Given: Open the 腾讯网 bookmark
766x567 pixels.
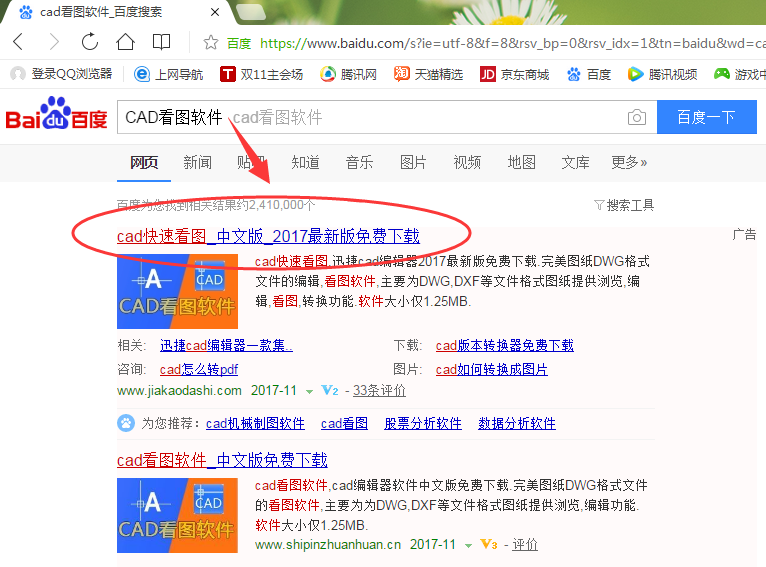Looking at the screenshot, I should tap(348, 74).
